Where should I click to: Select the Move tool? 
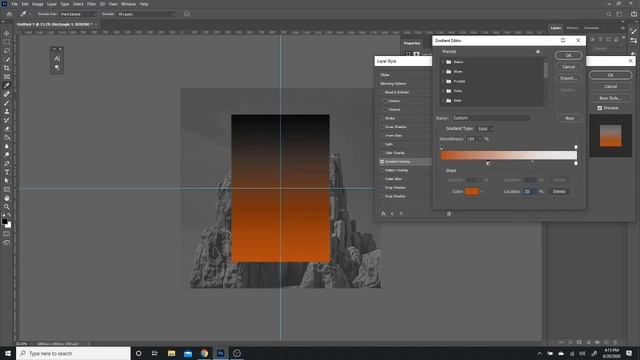point(7,33)
